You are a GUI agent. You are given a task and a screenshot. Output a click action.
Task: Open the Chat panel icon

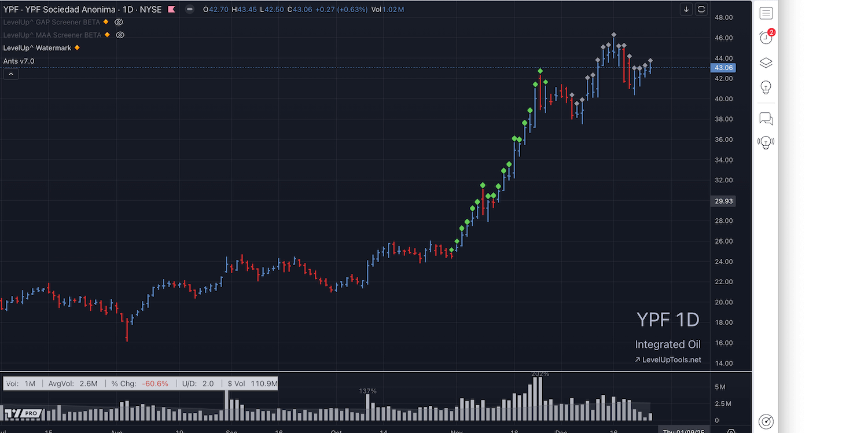click(766, 119)
